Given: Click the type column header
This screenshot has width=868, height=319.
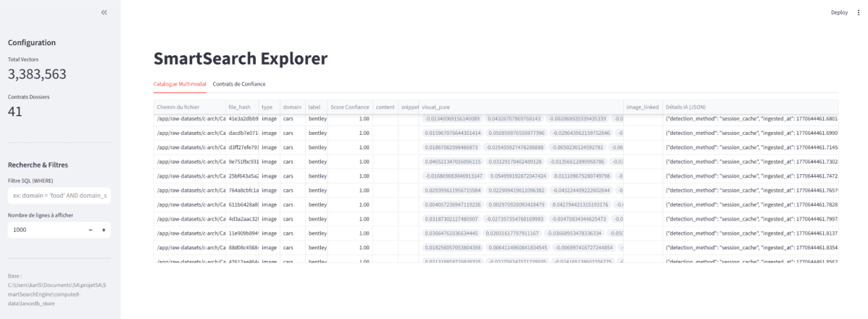Looking at the screenshot, I should point(269,107).
